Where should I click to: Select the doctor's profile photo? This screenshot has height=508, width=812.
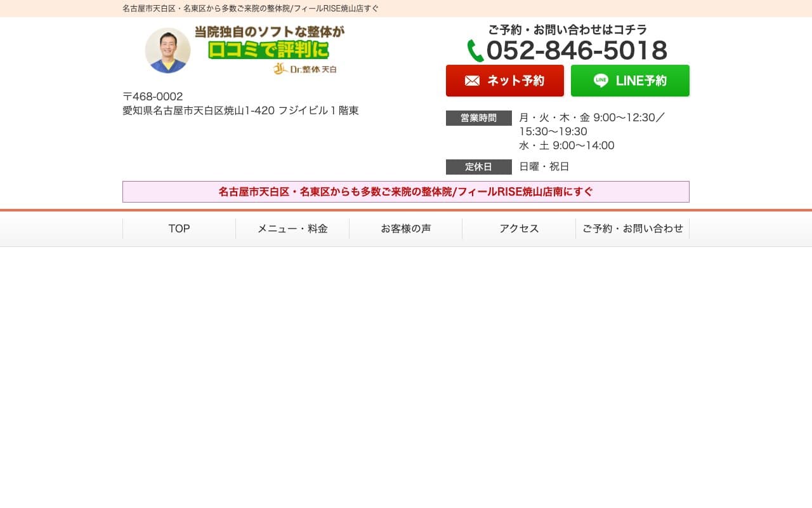coord(167,50)
